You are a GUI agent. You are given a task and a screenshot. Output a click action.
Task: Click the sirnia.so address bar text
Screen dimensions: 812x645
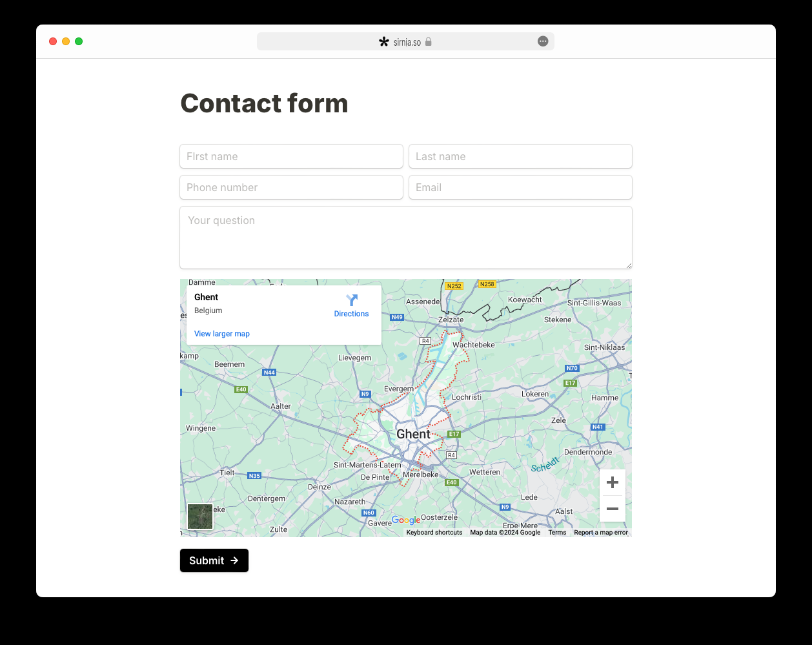point(407,42)
